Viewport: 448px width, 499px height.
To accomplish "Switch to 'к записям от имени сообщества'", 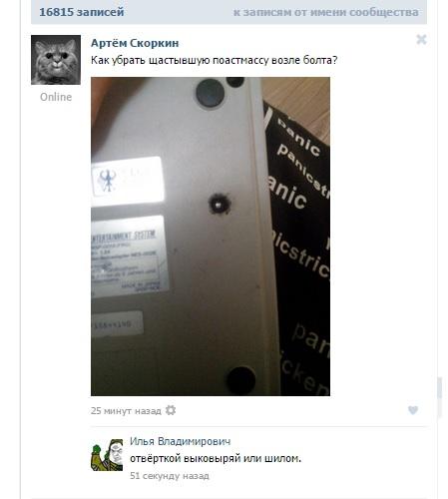I will 326,12.
